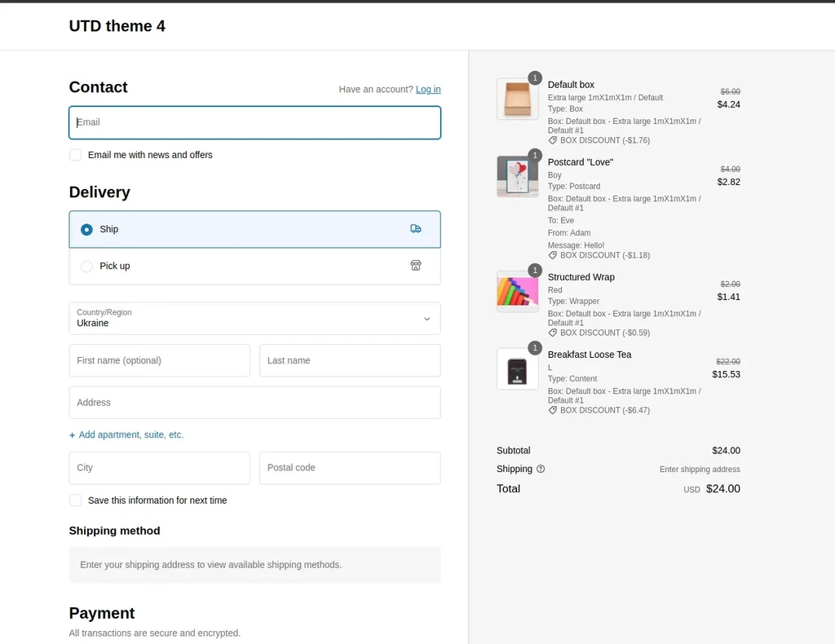Image resolution: width=835 pixels, height=644 pixels.
Task: Click the Postcard "Love" product name
Action: (581, 162)
